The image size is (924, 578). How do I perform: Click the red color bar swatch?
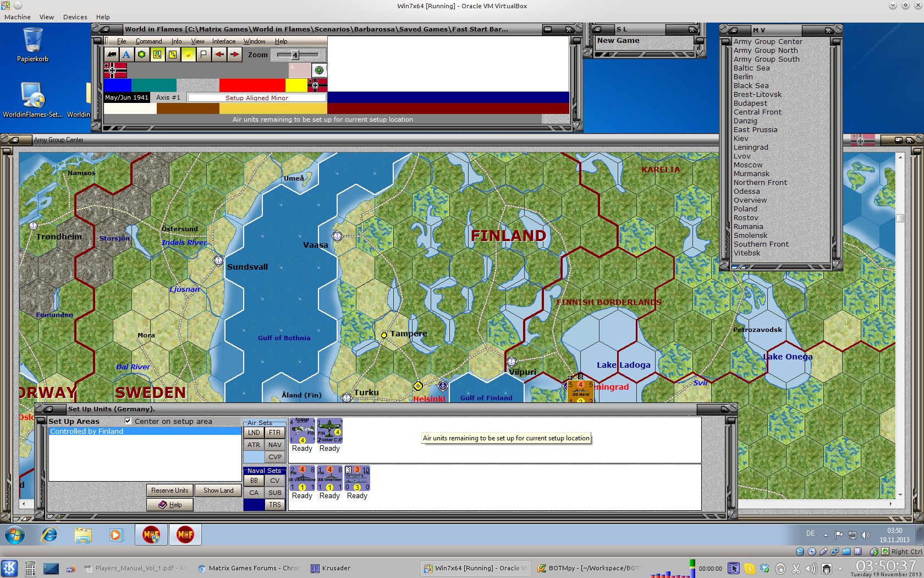coord(252,85)
